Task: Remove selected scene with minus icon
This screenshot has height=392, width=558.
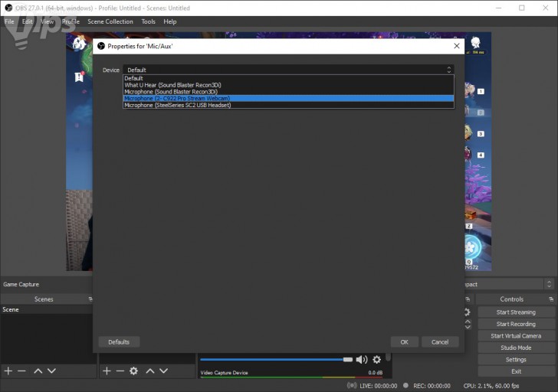Action: click(21, 371)
